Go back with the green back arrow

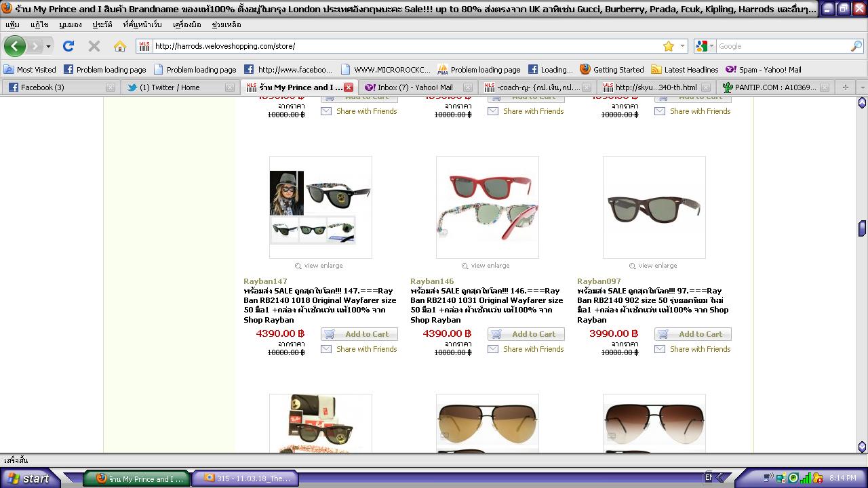click(15, 46)
